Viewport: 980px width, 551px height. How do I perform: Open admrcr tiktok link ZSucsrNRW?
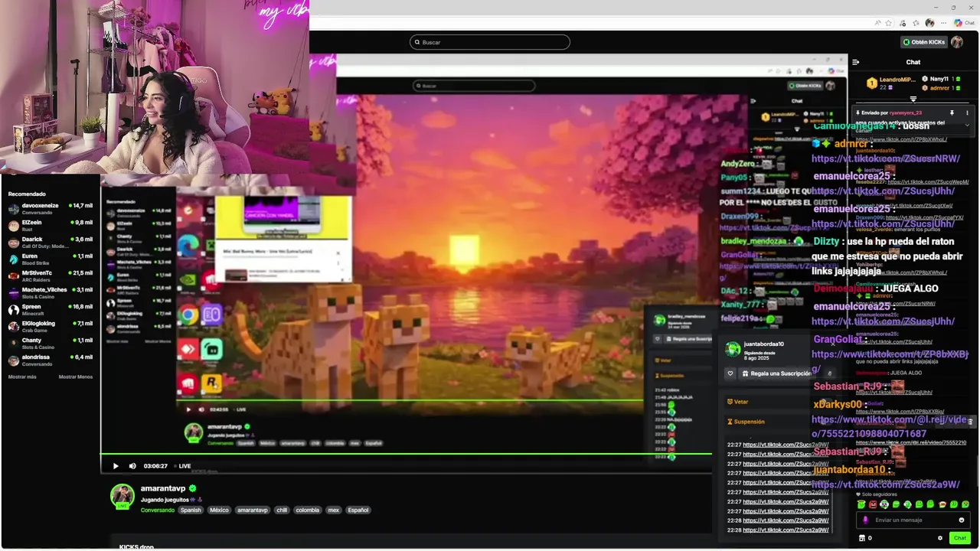pos(886,158)
